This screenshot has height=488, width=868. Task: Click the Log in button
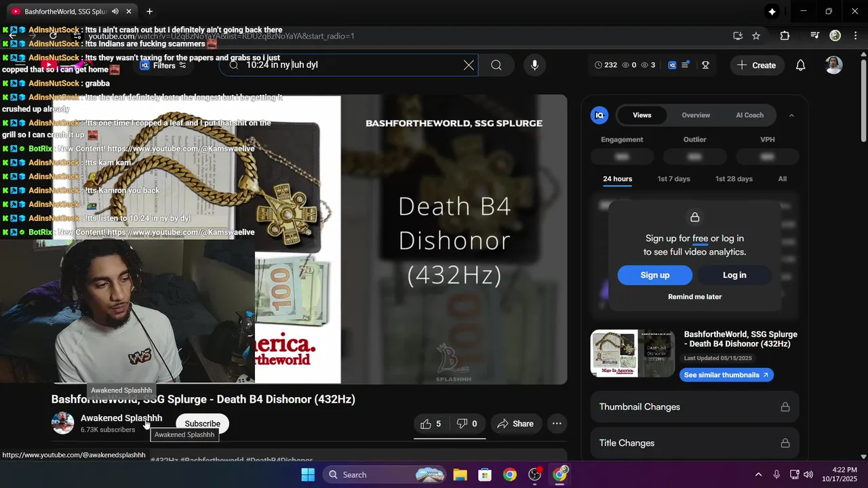click(x=734, y=275)
